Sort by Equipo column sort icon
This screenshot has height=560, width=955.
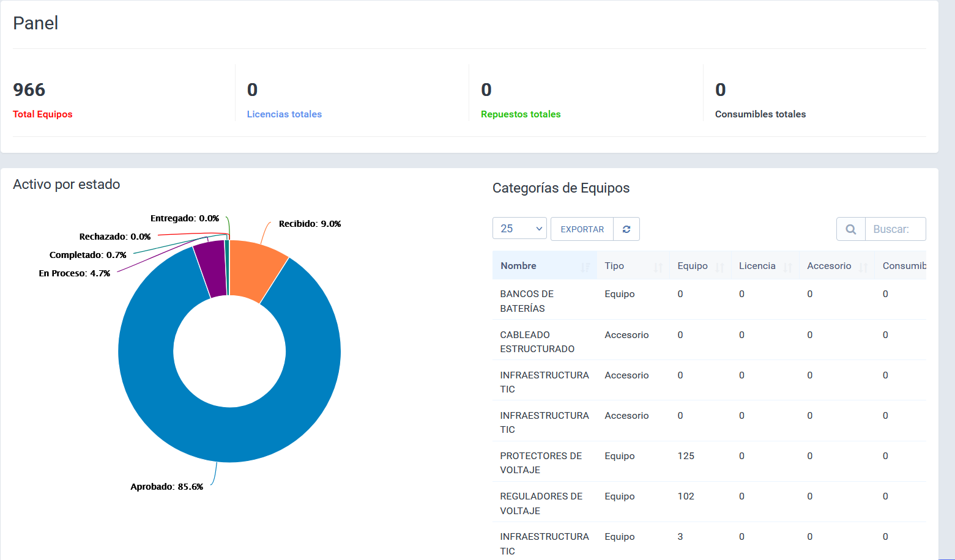[x=719, y=267]
